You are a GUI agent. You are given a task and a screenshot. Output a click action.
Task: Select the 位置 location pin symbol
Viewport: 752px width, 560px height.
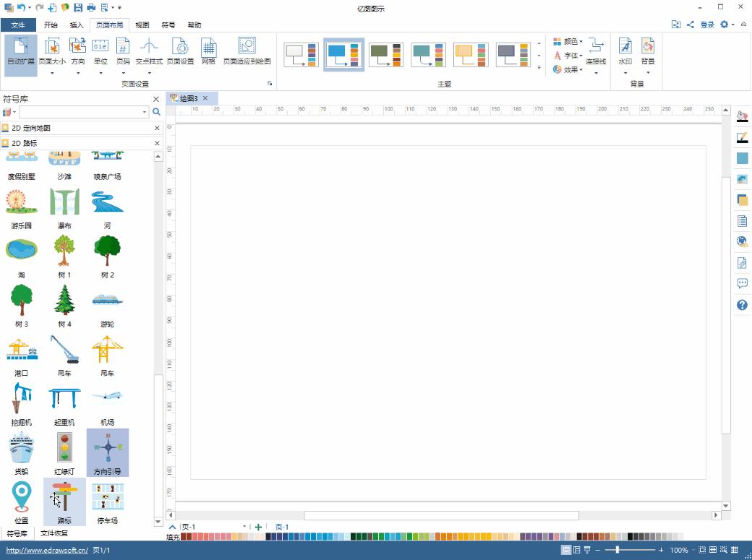[x=21, y=502]
